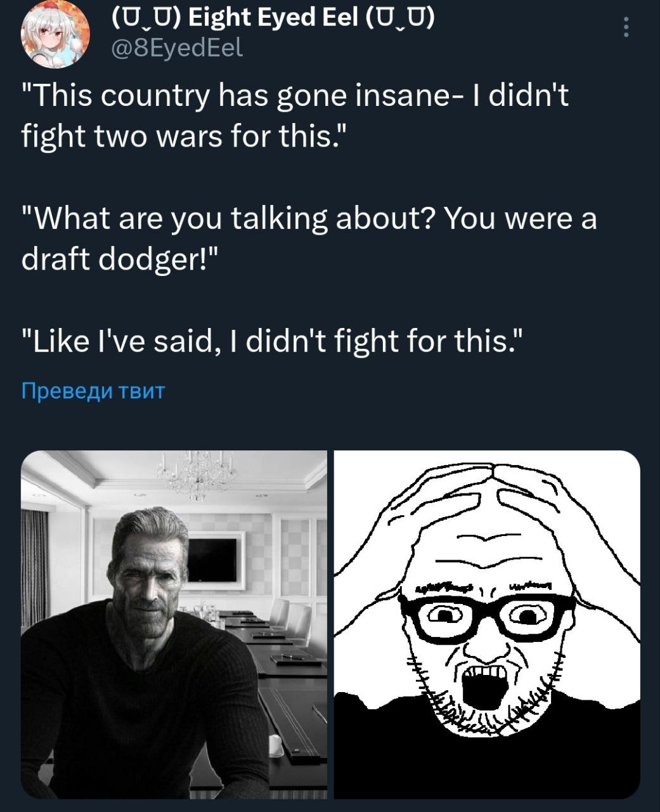Click the @8EyedEel handle
The height and width of the screenshot is (812, 660).
178,48
